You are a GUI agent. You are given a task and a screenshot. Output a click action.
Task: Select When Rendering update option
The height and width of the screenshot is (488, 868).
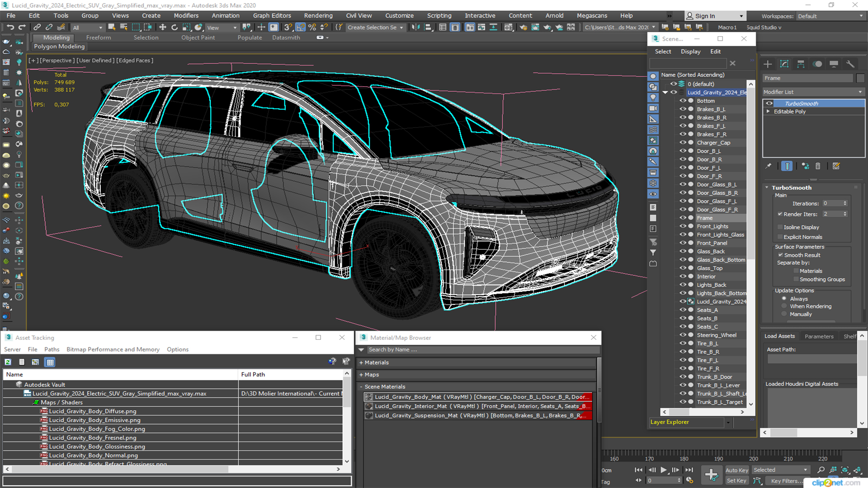[x=784, y=306]
